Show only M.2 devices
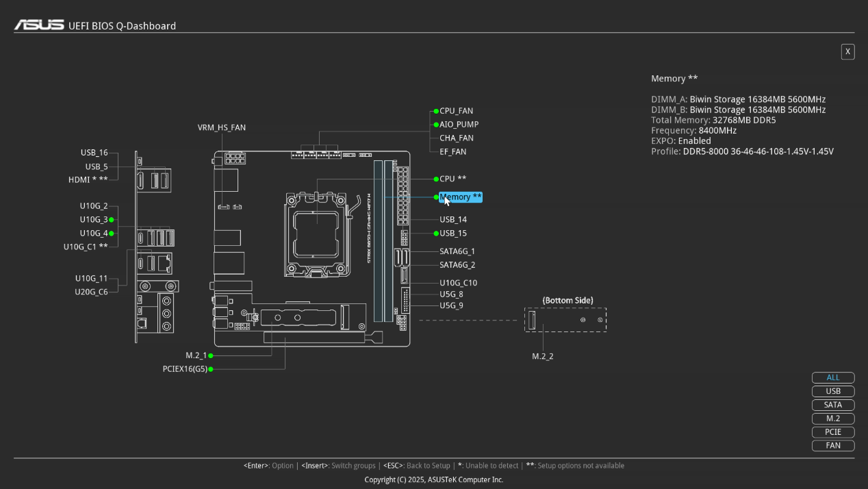Image resolution: width=868 pixels, height=489 pixels. click(833, 418)
